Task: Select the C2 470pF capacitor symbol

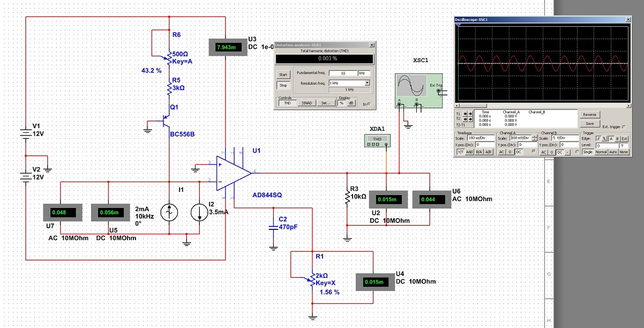Action: click(273, 227)
